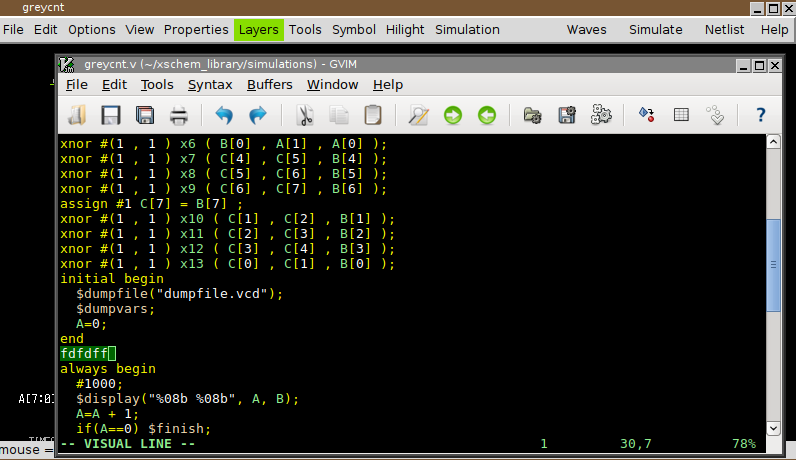The height and width of the screenshot is (460, 796).
Task: Click the Print icon in GVIM toolbar
Action: (x=179, y=115)
